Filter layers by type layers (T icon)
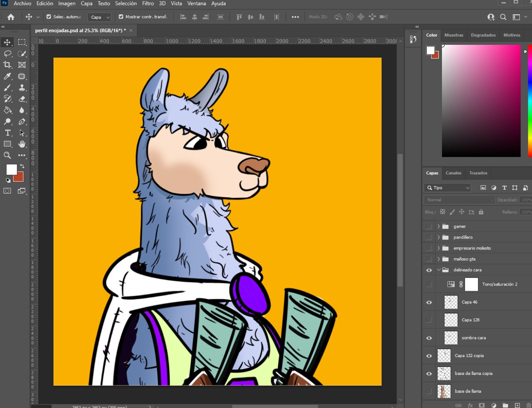This screenshot has height=408, width=532. coord(504,188)
